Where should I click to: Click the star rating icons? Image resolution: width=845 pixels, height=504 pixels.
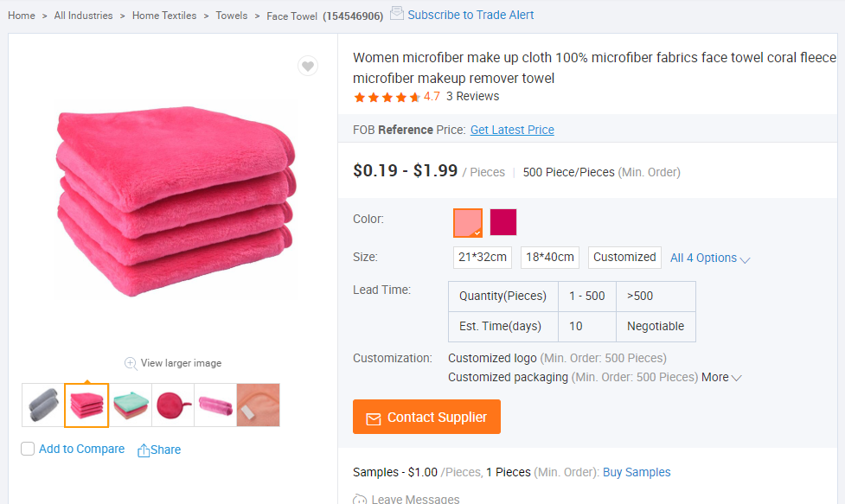point(387,97)
